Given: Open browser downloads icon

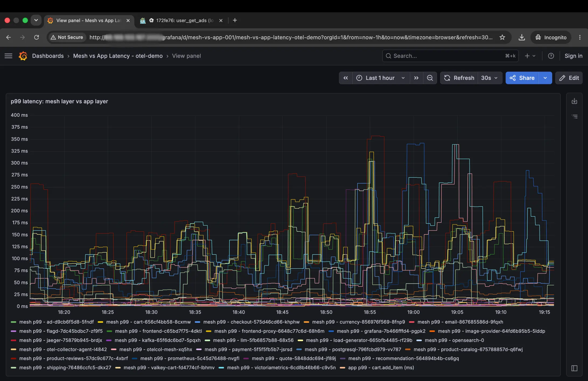Looking at the screenshot, I should coord(522,37).
